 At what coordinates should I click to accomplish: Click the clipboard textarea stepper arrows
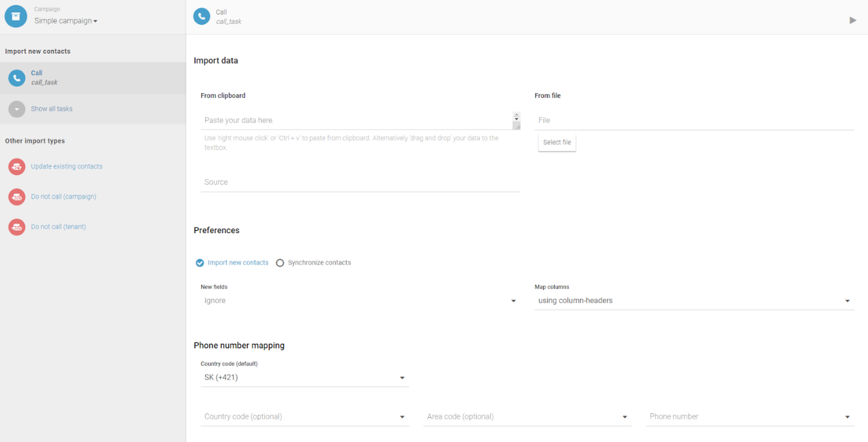(516, 118)
